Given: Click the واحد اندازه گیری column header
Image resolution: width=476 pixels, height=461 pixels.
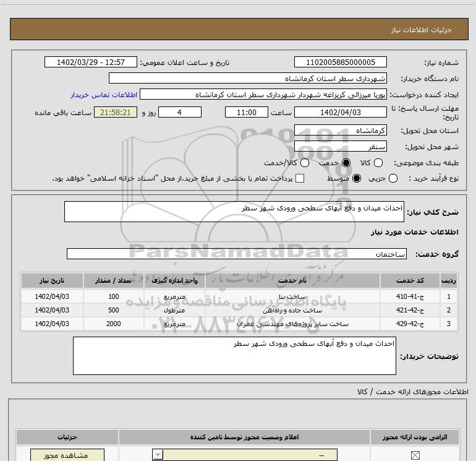Looking at the screenshot, I should tap(174, 280).
